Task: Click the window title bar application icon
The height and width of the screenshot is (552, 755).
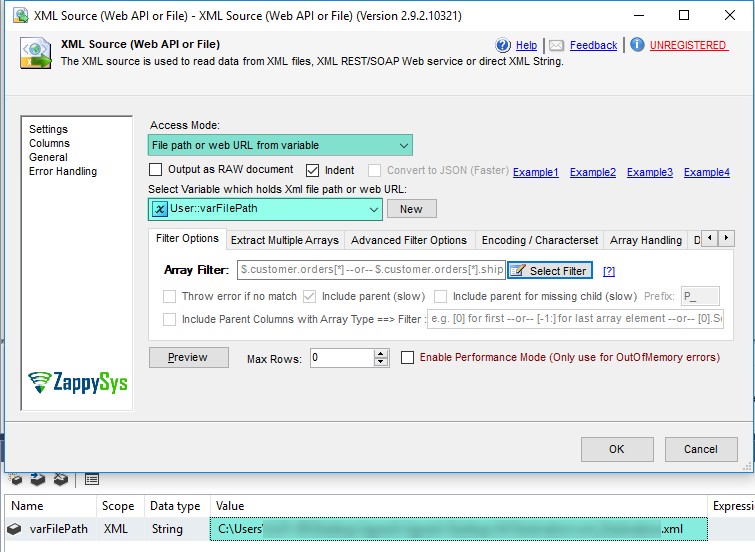Action: click(21, 15)
